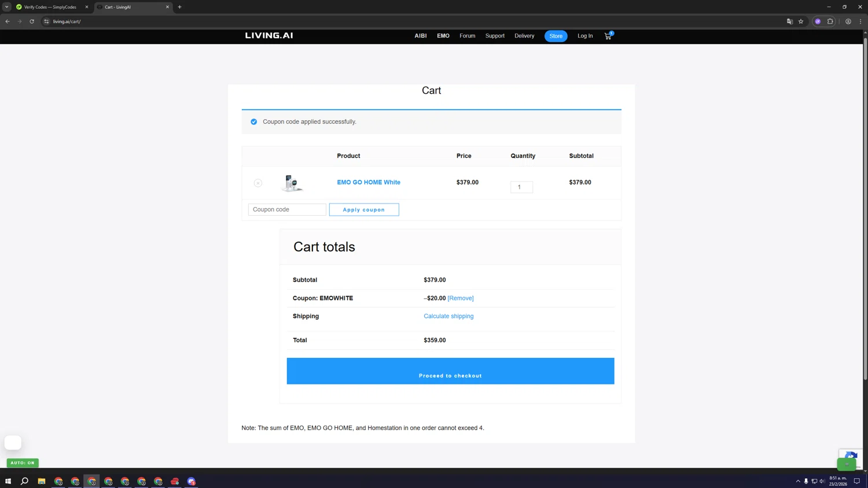868x488 pixels.
Task: Bookmark this page with the star icon
Action: pyautogui.click(x=801, y=21)
